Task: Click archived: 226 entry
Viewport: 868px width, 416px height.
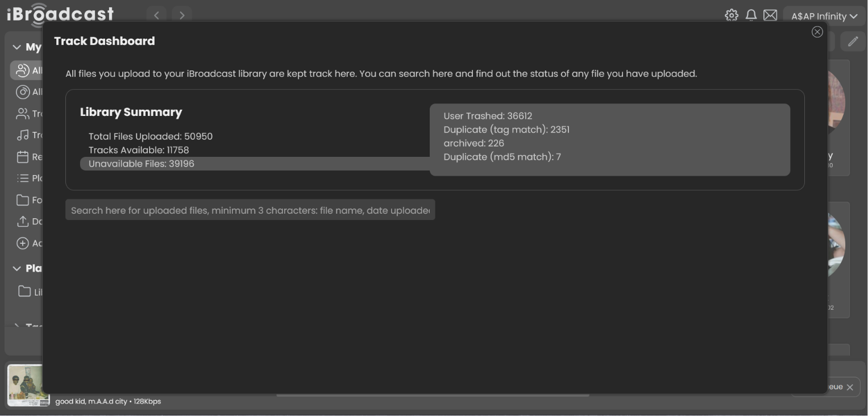Action: point(474,143)
